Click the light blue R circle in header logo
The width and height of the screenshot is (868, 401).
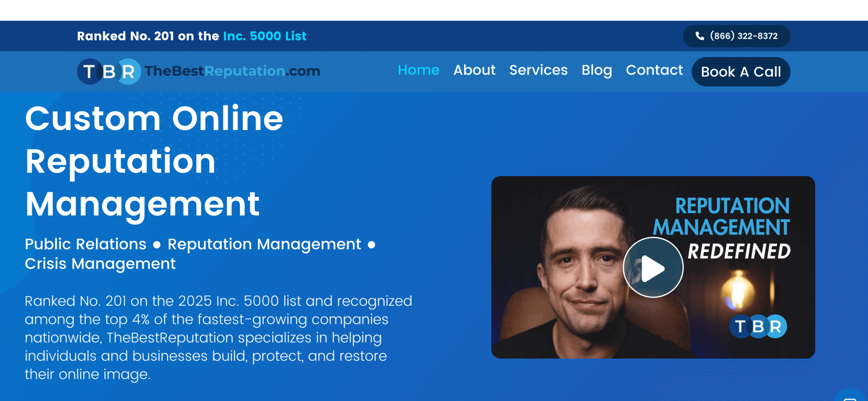129,72
